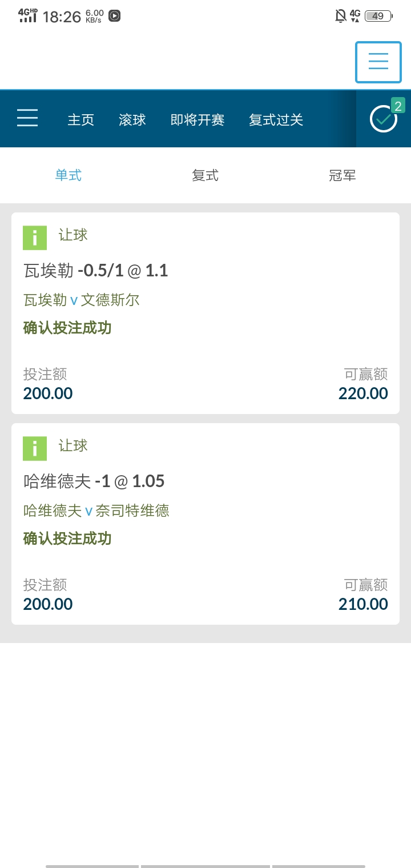Tap green info icon on 瓦埃勒 bet

(x=35, y=238)
